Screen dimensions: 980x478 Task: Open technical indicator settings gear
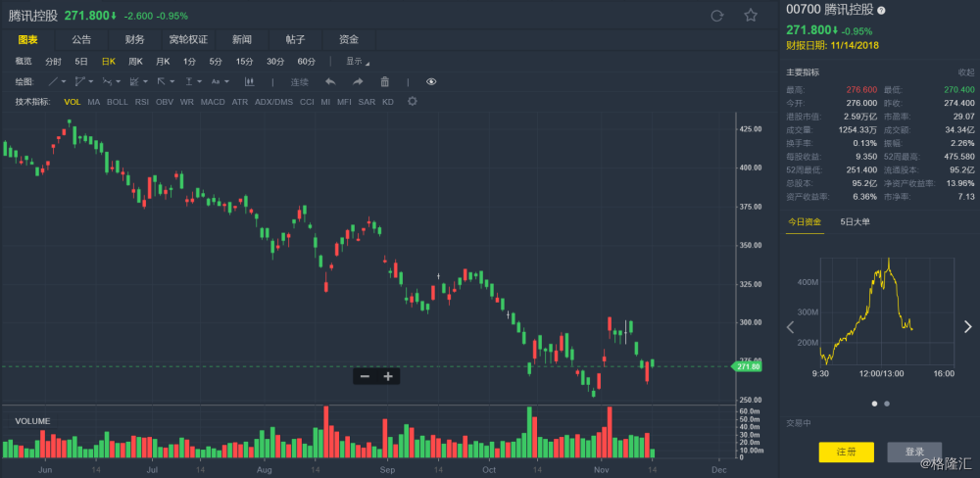click(x=412, y=101)
